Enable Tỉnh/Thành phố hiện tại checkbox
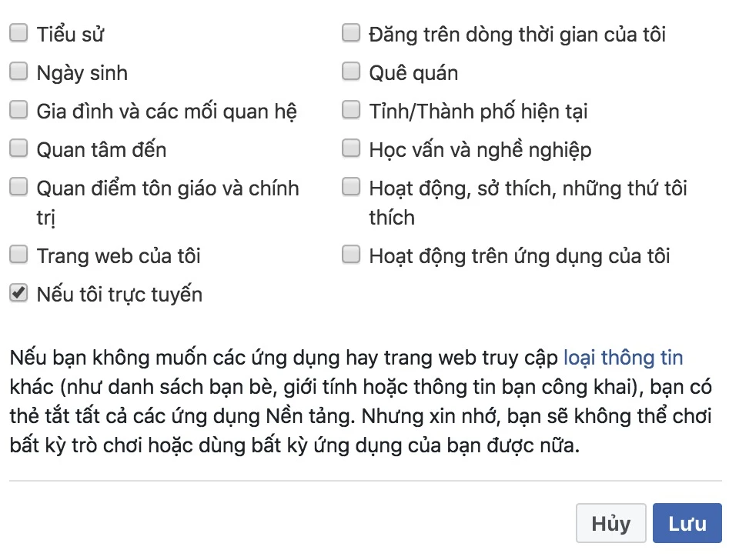This screenshot has height=560, width=739. [x=351, y=110]
